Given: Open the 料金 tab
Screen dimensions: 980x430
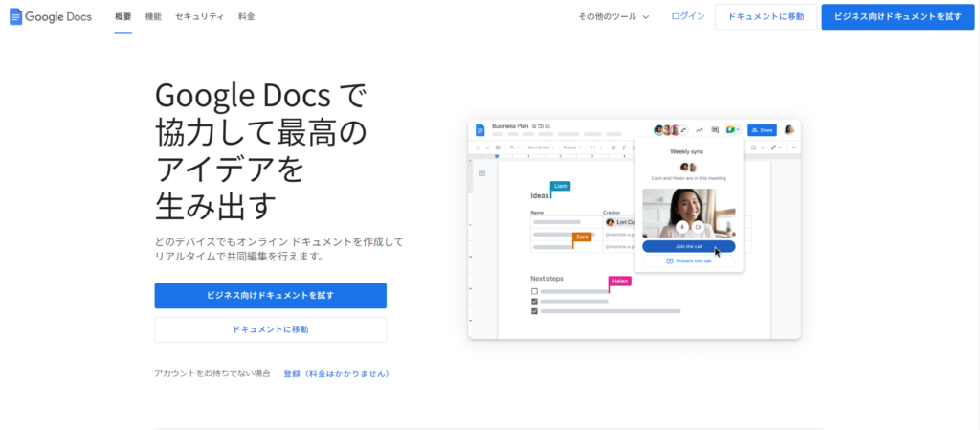Looking at the screenshot, I should tap(246, 17).
